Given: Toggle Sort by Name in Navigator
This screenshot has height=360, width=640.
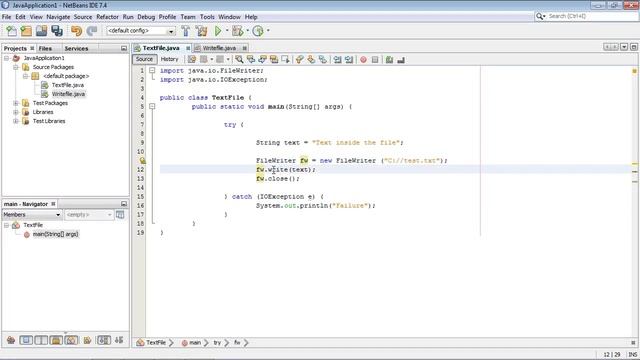Looking at the screenshot, I should pos(104,340).
